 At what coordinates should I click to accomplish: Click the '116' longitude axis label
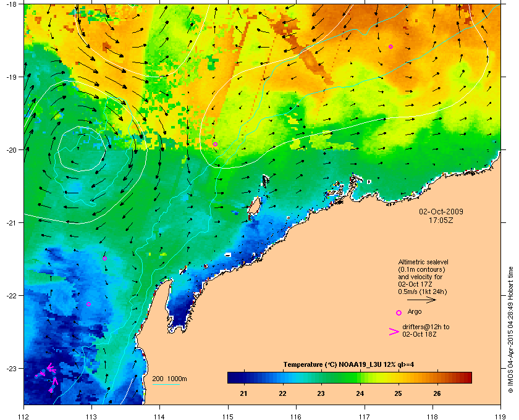(x=296, y=416)
